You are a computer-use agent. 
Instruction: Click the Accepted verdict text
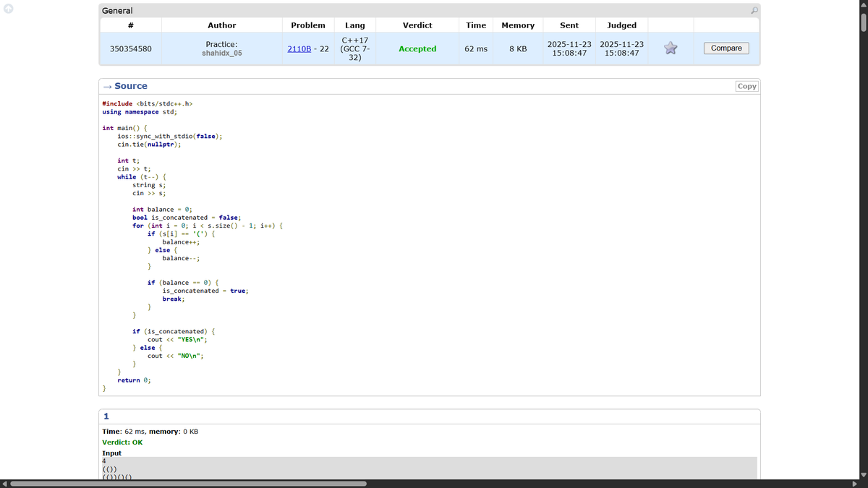[x=417, y=49]
